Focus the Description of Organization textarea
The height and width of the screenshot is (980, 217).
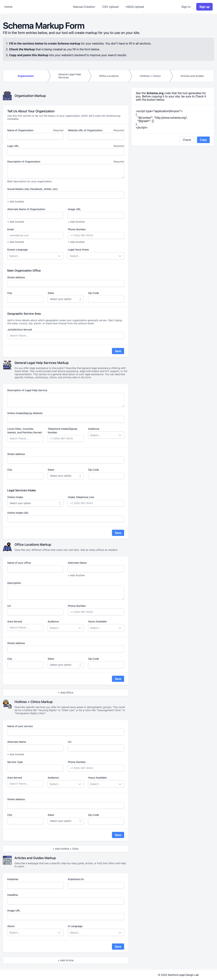point(66,171)
